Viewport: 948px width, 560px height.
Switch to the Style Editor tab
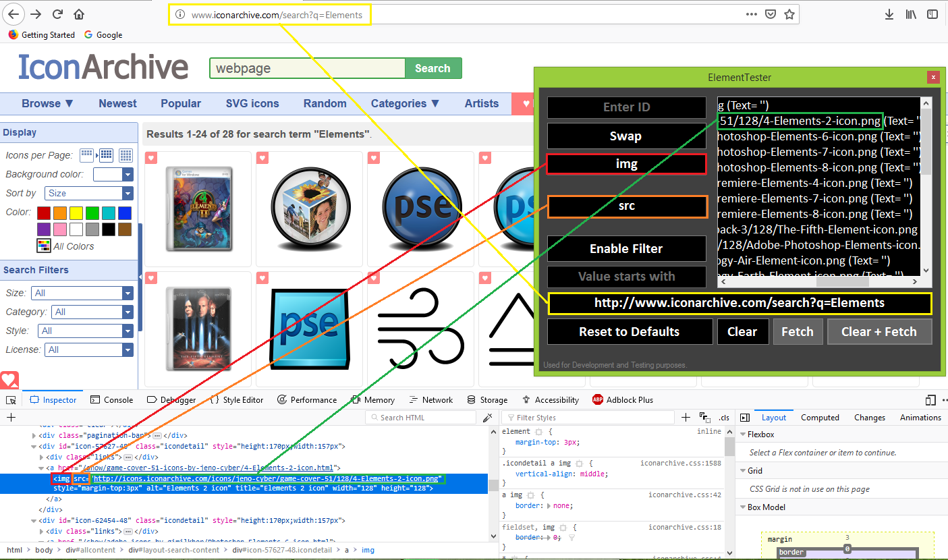(236, 399)
